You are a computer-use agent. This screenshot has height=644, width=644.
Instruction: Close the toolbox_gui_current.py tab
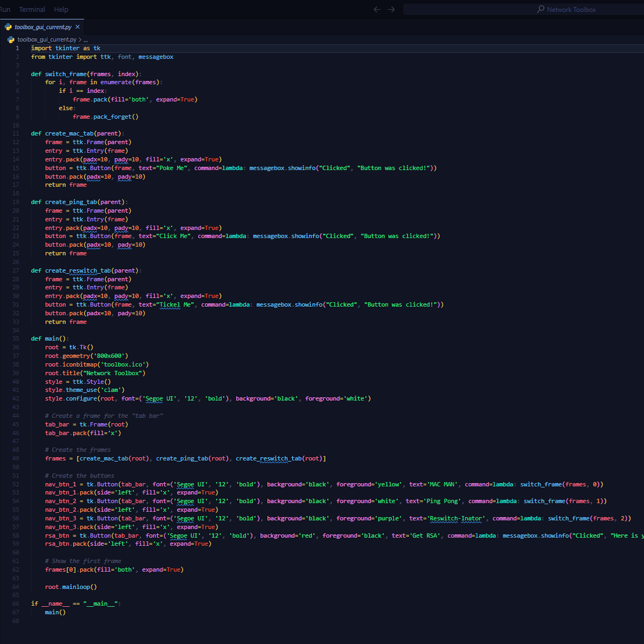tap(78, 27)
